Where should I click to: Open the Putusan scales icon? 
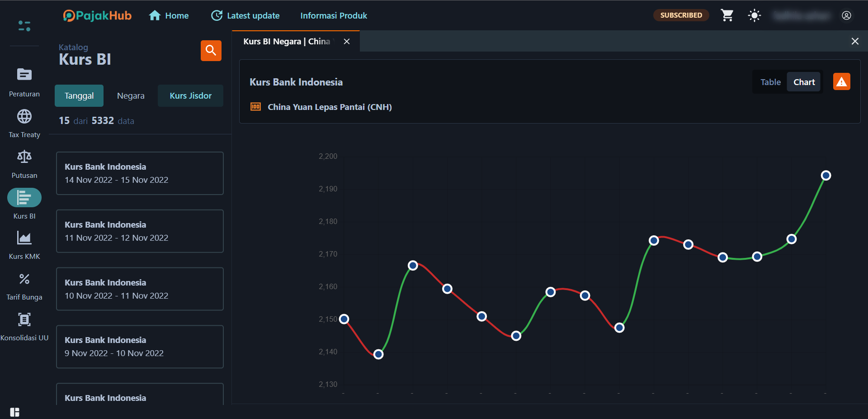pyautogui.click(x=24, y=157)
